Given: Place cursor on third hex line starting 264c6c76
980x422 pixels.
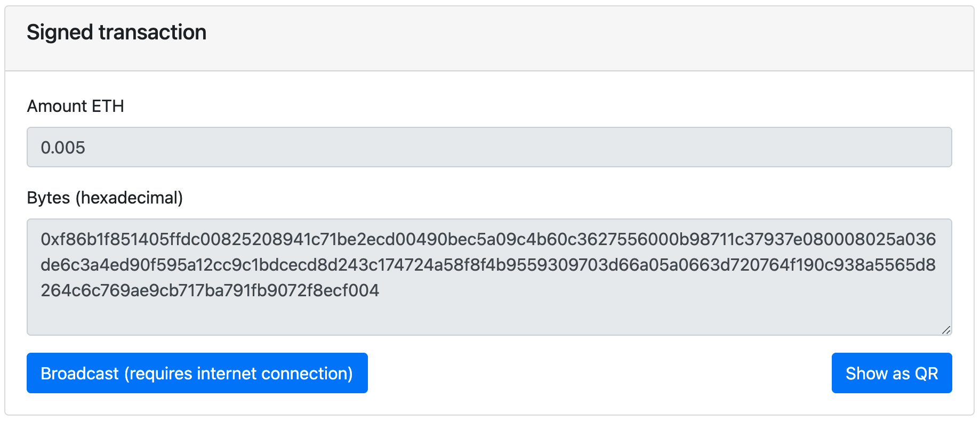Looking at the screenshot, I should [x=210, y=290].
